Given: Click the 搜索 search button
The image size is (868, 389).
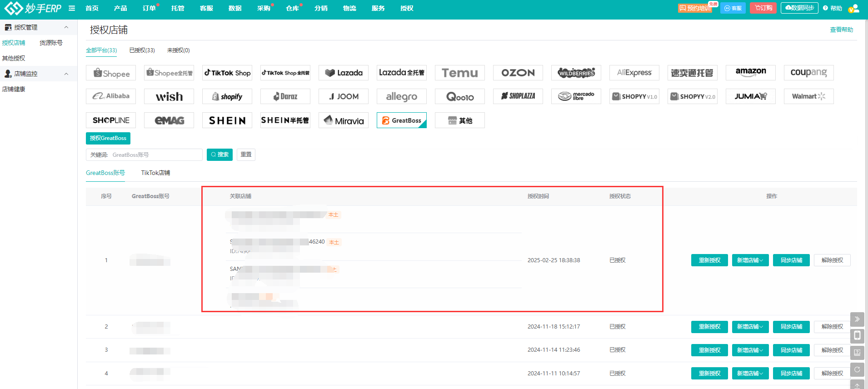Looking at the screenshot, I should [219, 155].
